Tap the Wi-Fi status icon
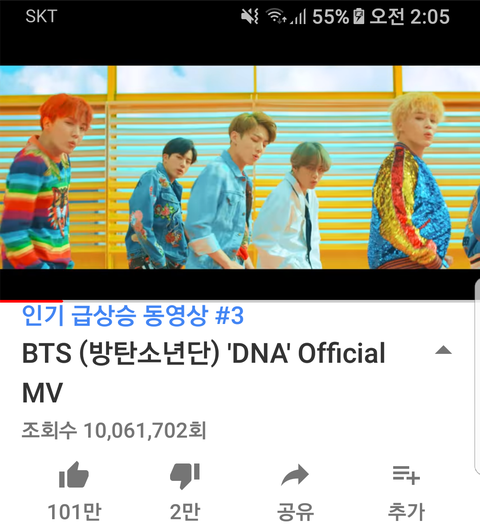The height and width of the screenshot is (529, 480). tap(276, 16)
